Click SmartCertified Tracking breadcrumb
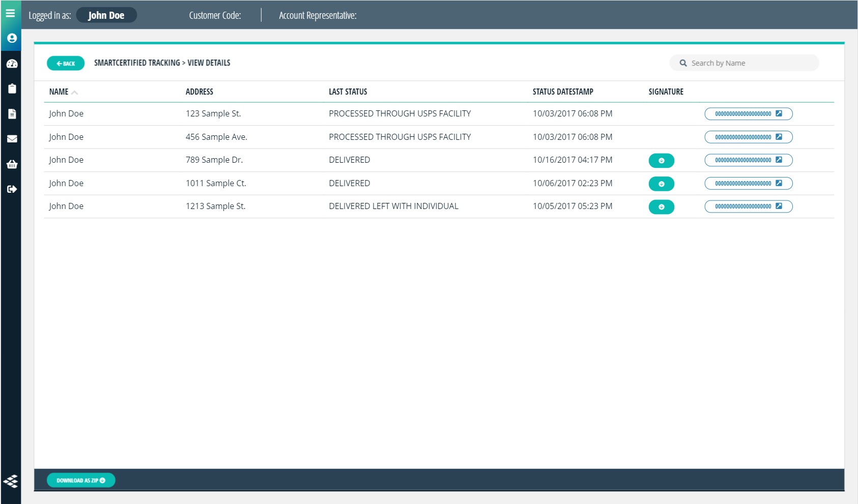 coord(137,63)
